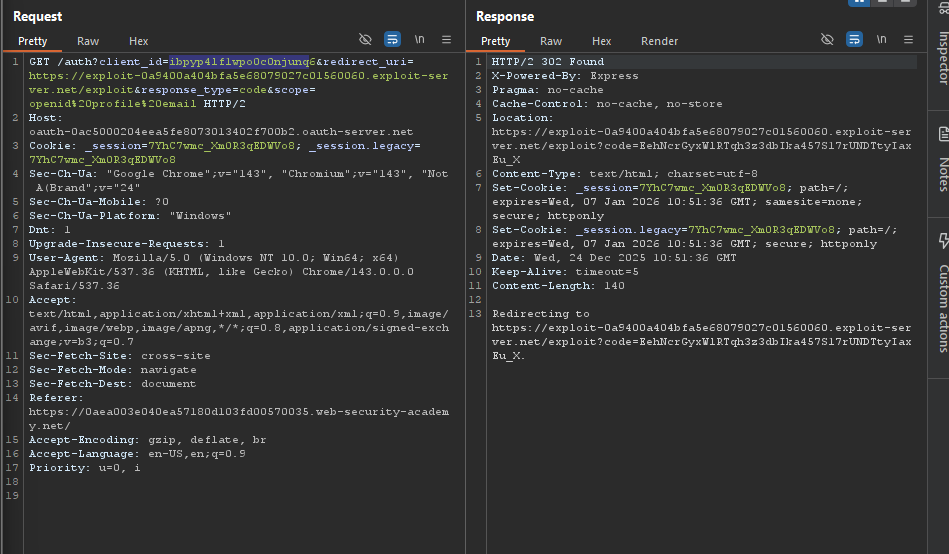Click the HTTP/2 302 Found status line
This screenshot has width=949, height=554.
click(548, 62)
